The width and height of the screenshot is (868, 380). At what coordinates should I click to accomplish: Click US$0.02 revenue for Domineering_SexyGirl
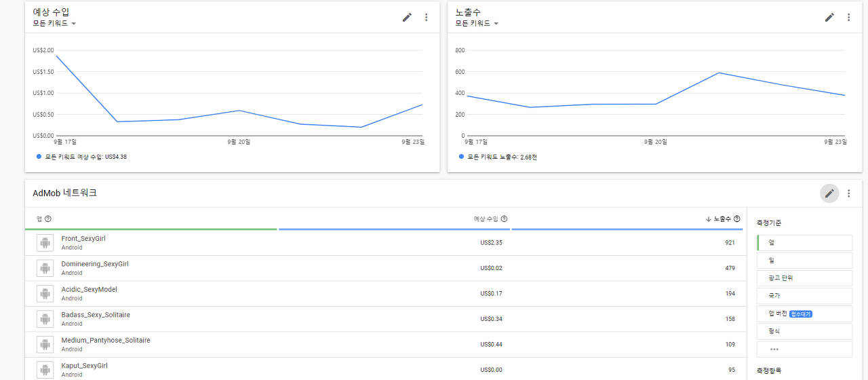tap(491, 268)
